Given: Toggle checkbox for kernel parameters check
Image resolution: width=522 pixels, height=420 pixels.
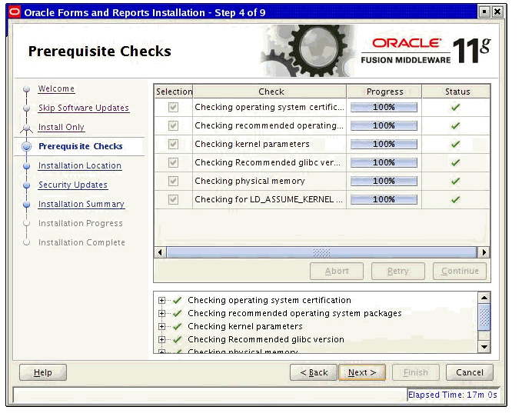Looking at the screenshot, I should pyautogui.click(x=173, y=144).
